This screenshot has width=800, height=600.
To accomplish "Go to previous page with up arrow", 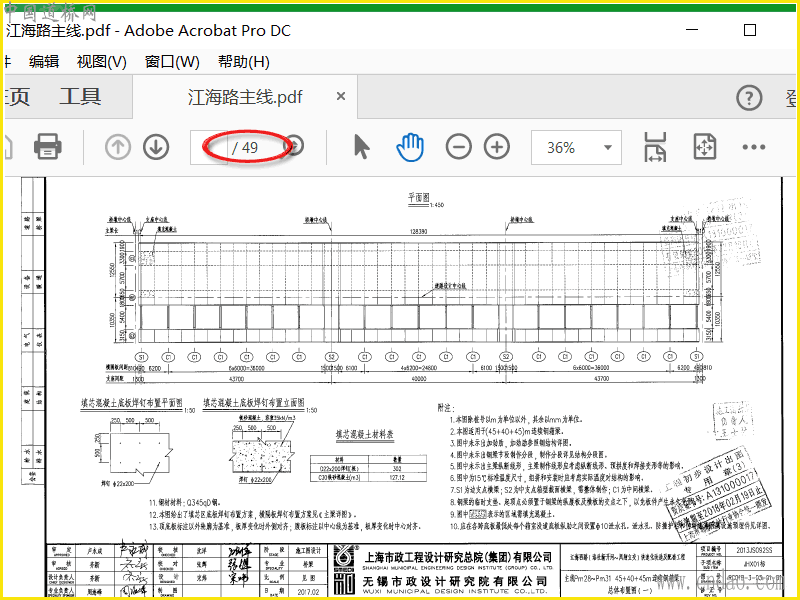I will [118, 147].
